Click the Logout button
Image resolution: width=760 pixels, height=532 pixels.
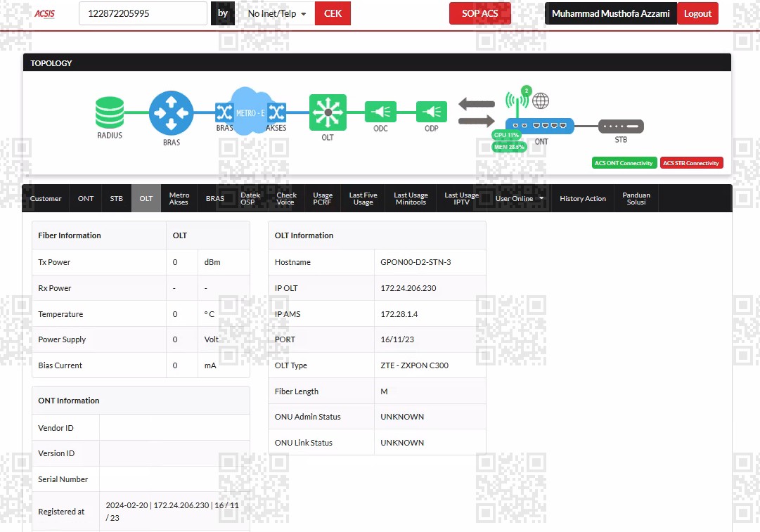(x=697, y=13)
